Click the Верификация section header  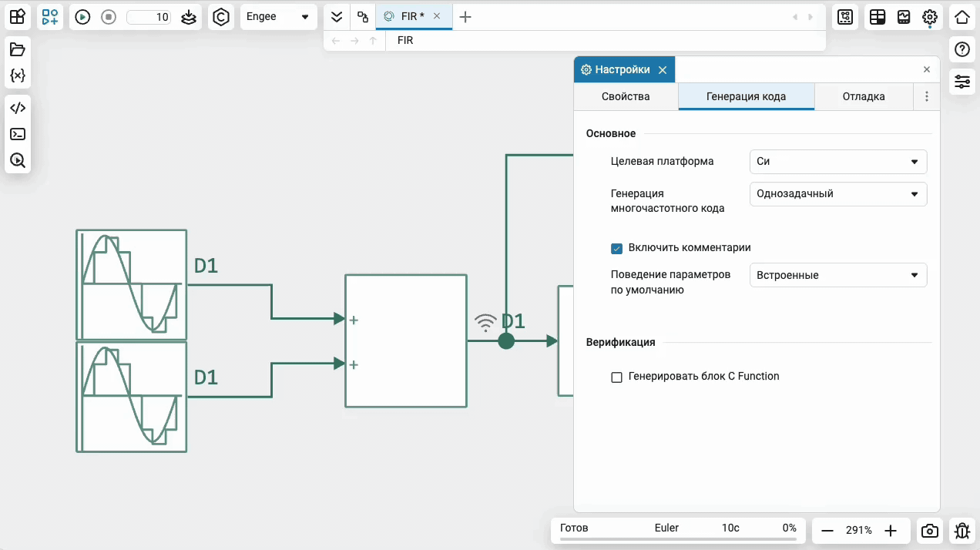620,342
